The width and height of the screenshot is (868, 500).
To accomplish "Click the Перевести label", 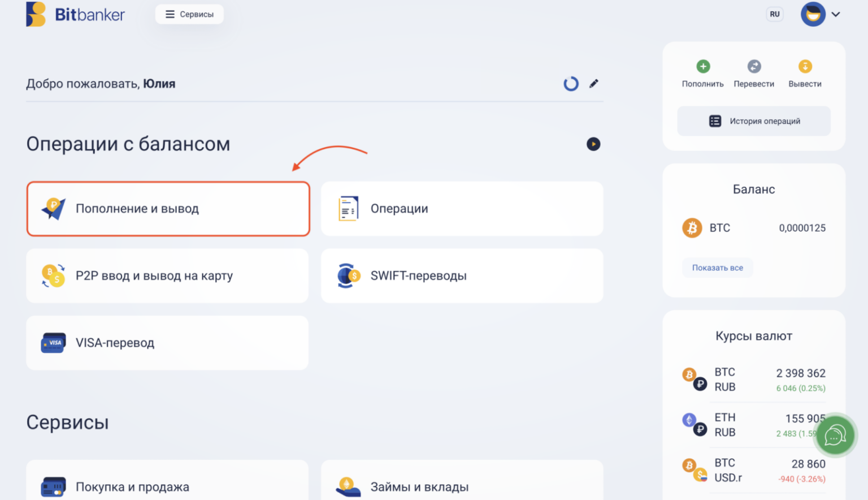I will 754,84.
